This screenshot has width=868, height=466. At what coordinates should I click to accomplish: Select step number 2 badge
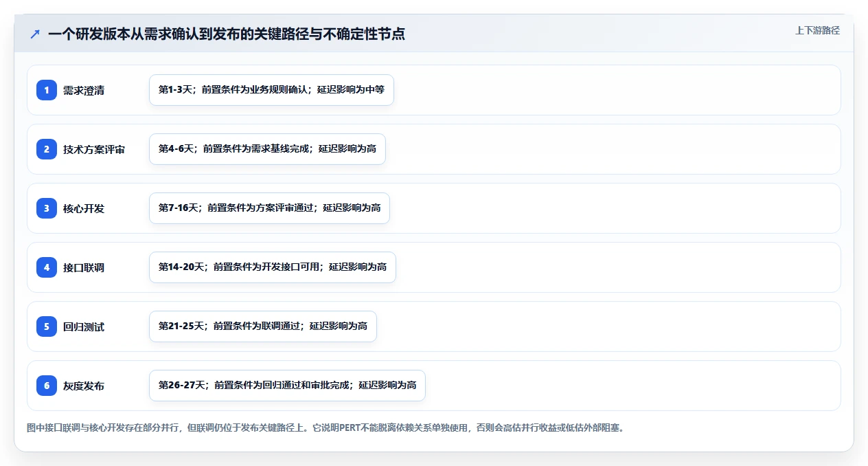(x=47, y=149)
